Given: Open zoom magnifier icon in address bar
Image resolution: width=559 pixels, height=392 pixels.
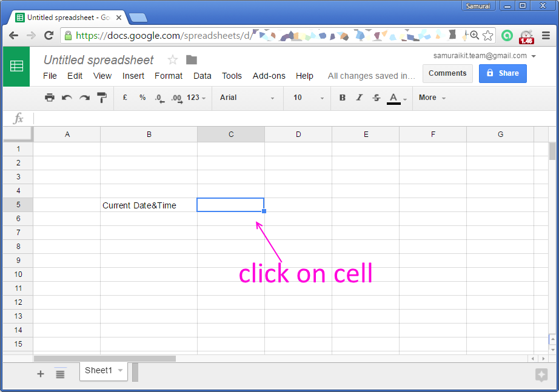Looking at the screenshot, I should (x=474, y=35).
